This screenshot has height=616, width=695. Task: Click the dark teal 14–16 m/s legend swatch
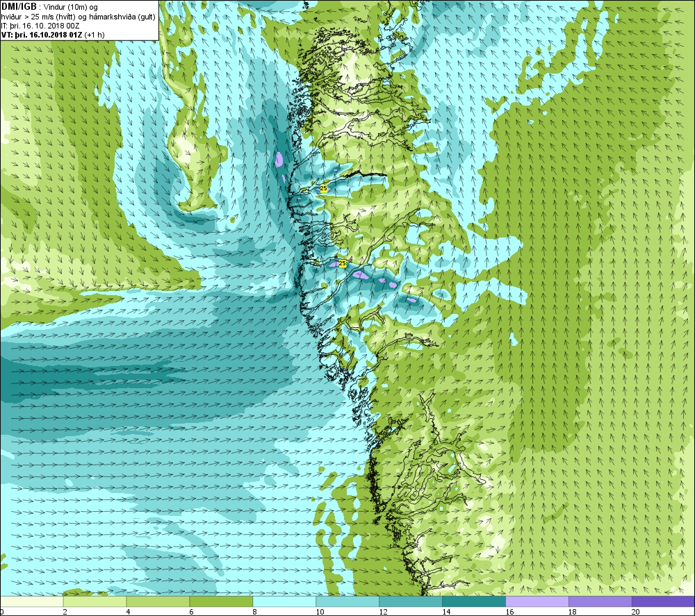click(x=474, y=601)
